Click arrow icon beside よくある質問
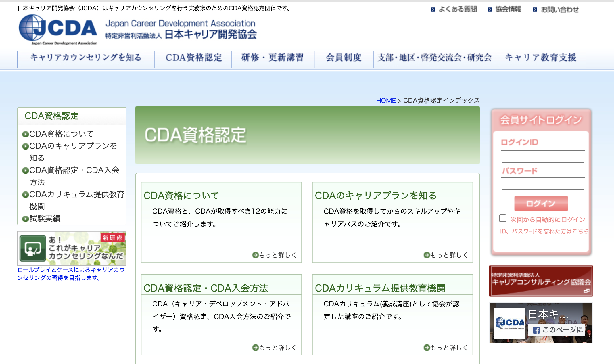Viewport: 614px width, 364px height. [x=433, y=9]
